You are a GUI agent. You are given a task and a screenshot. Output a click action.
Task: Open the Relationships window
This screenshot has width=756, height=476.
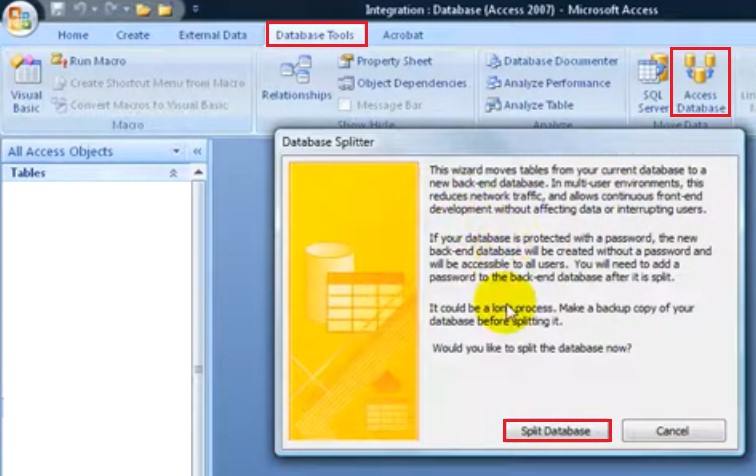pyautogui.click(x=297, y=78)
